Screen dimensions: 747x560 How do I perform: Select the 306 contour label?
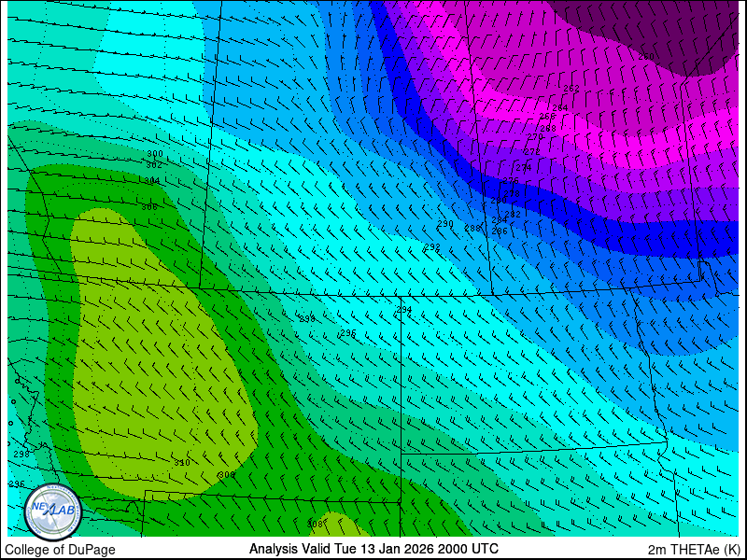click(x=149, y=207)
